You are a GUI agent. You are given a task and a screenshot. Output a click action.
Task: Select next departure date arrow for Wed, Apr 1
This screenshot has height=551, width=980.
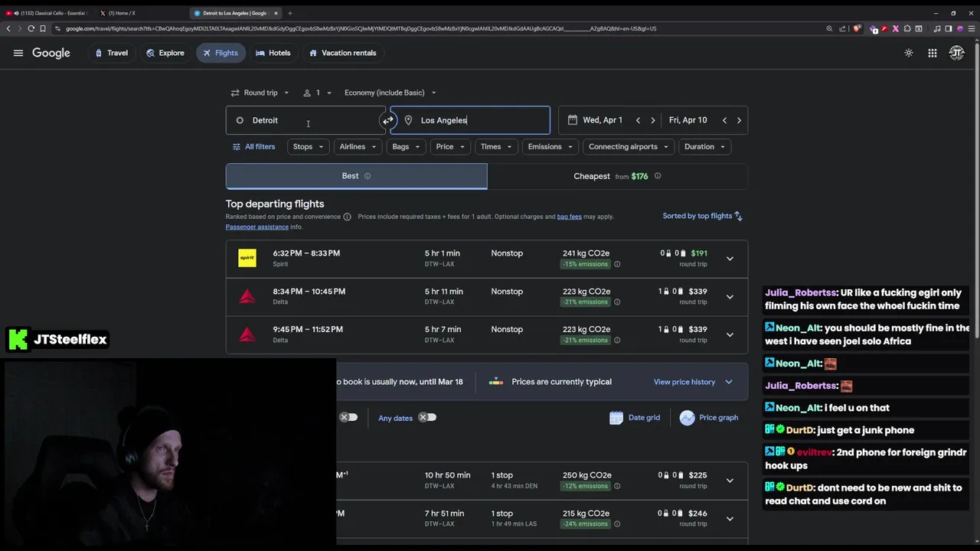point(653,120)
